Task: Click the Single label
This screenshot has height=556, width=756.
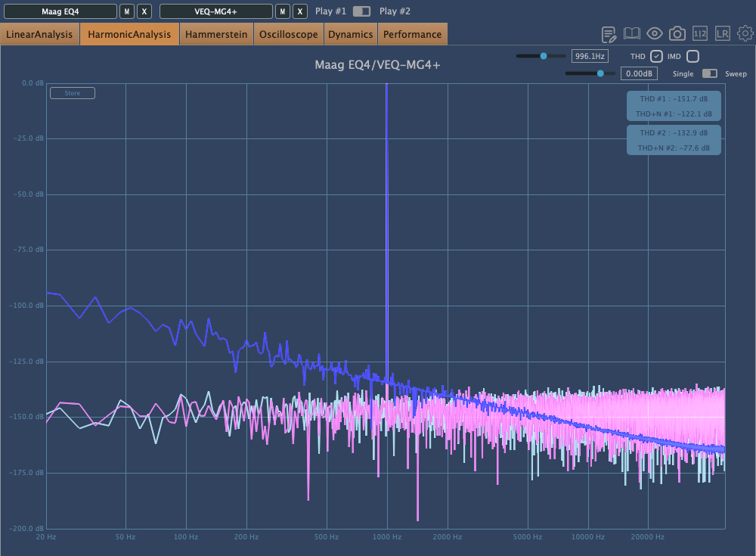Action: pos(683,74)
